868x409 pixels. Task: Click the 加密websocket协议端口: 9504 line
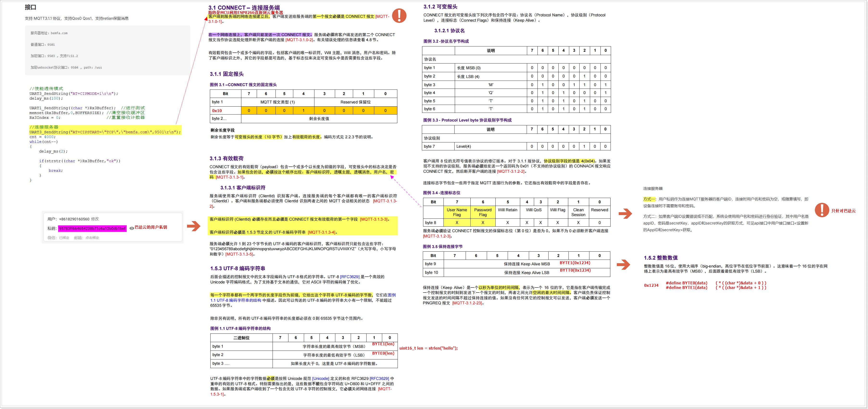(66, 67)
